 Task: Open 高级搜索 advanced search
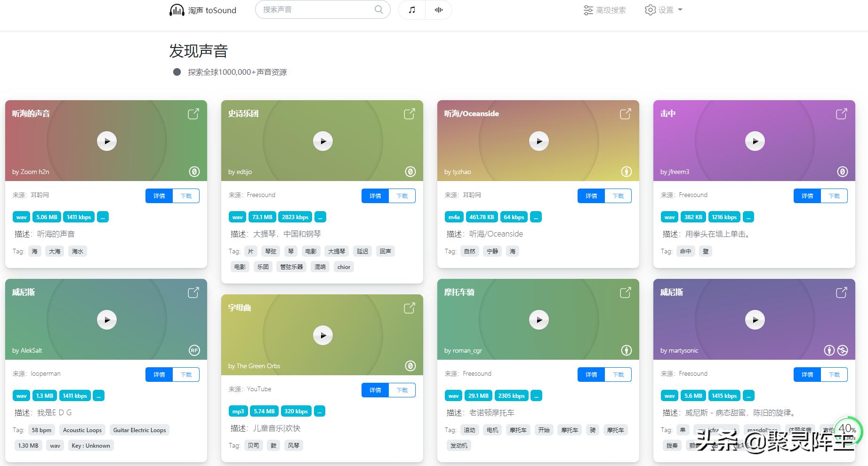click(604, 10)
